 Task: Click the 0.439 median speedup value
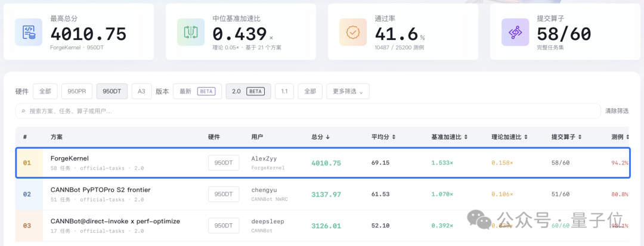click(240, 34)
